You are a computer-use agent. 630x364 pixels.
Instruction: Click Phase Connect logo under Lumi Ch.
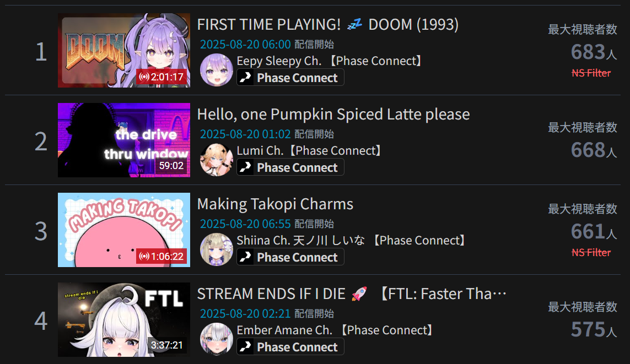[290, 167]
